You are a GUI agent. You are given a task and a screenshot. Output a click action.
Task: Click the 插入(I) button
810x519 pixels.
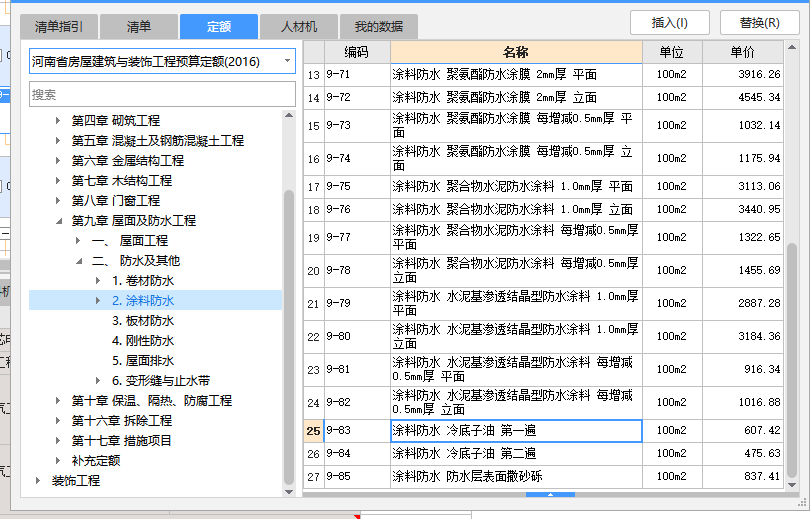[x=669, y=23]
